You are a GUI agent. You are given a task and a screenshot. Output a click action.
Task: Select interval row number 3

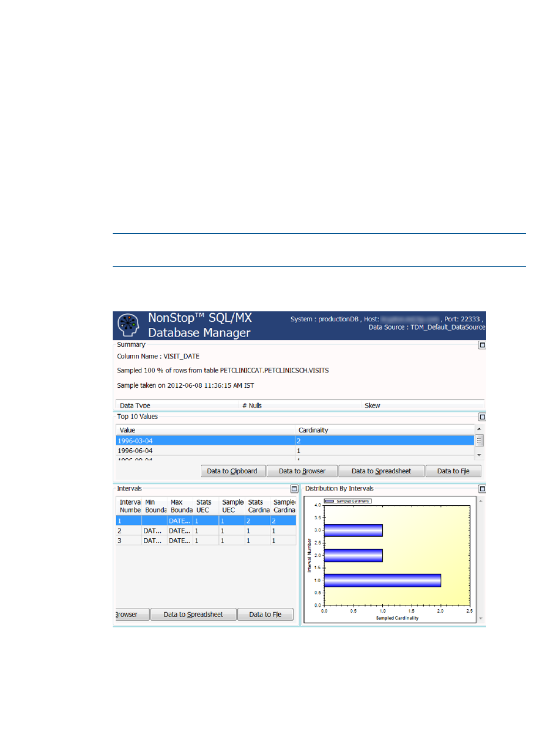pyautogui.click(x=205, y=540)
